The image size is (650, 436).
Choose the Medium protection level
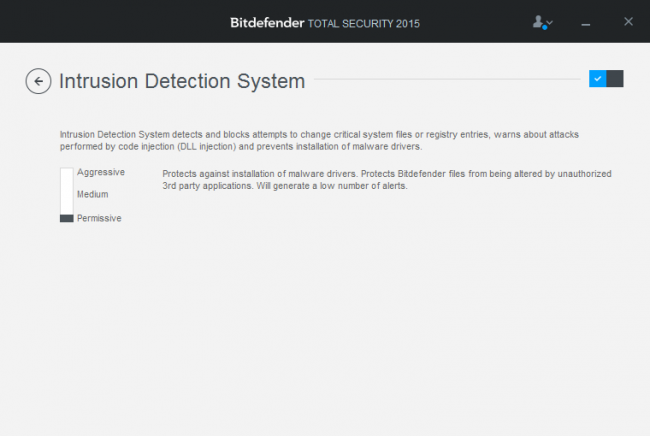[92, 194]
